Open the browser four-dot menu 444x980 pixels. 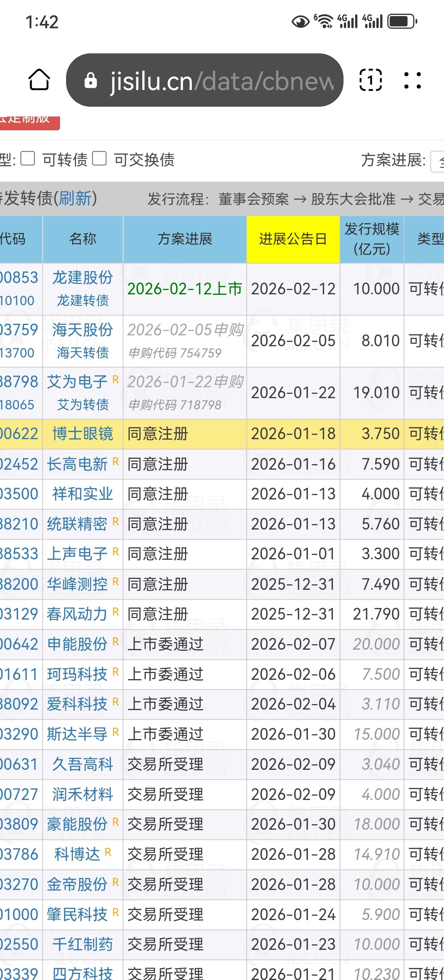[412, 80]
